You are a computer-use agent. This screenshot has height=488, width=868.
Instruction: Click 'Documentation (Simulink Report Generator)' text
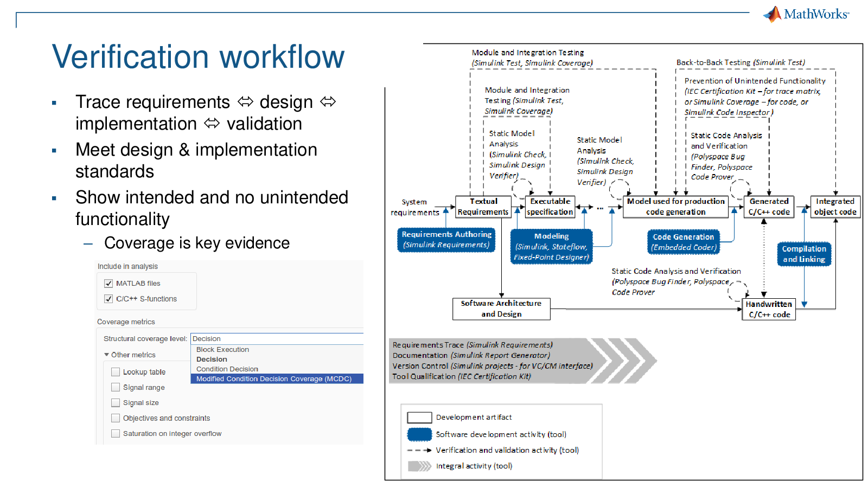(x=471, y=355)
